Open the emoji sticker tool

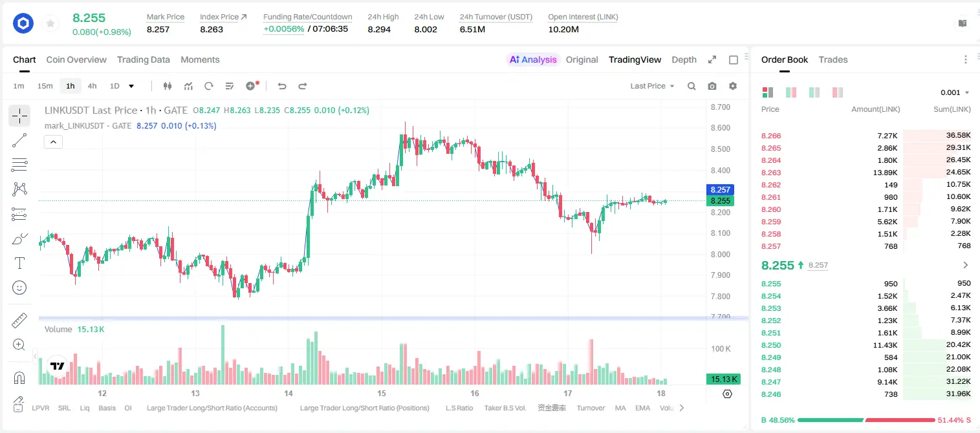[x=19, y=288]
